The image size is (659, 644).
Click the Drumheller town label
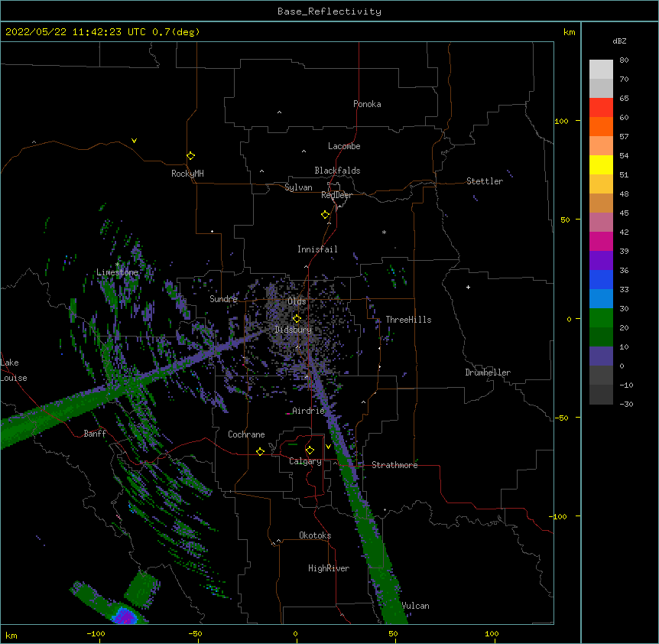coord(488,372)
